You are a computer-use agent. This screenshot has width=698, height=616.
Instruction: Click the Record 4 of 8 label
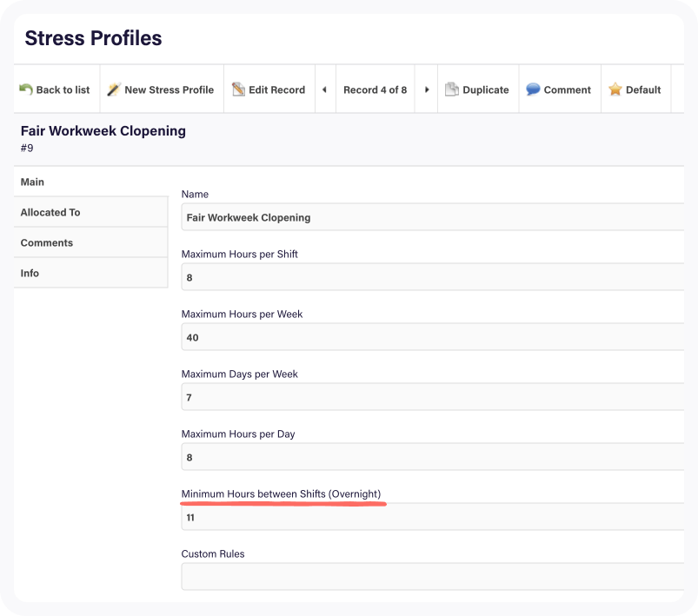click(x=376, y=89)
